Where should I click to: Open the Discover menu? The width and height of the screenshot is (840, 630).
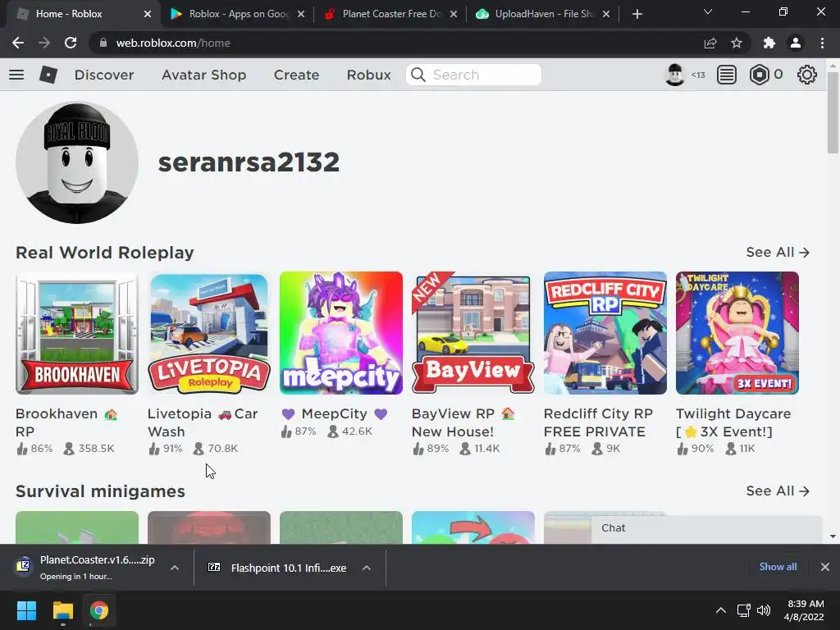pos(104,75)
